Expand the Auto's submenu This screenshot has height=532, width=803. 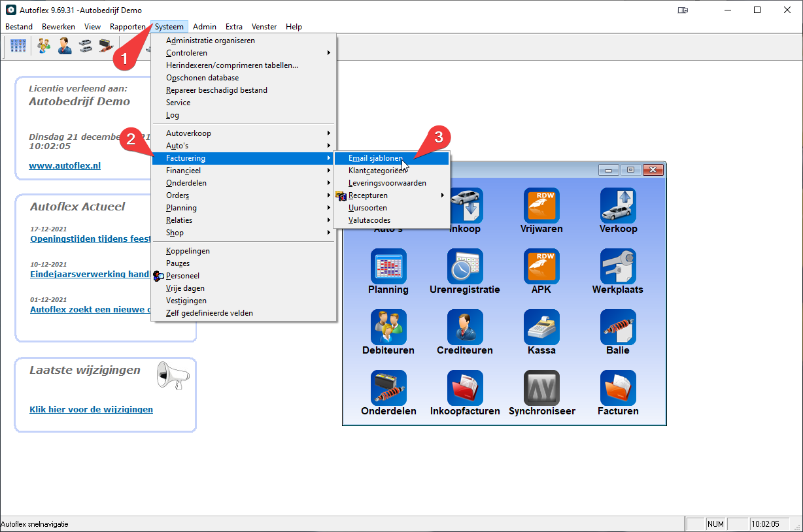[243, 146]
